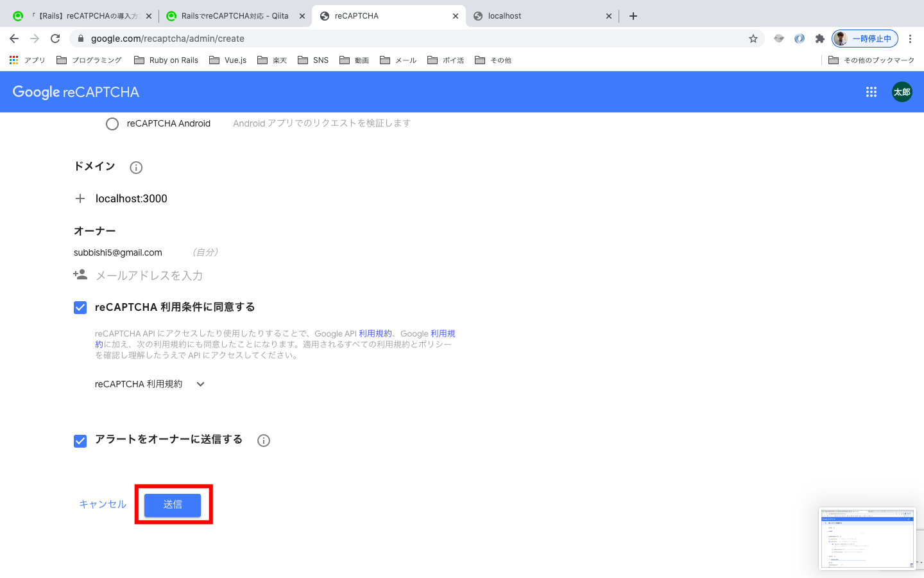Click the bird-like extension icon in toolbar

pos(779,39)
